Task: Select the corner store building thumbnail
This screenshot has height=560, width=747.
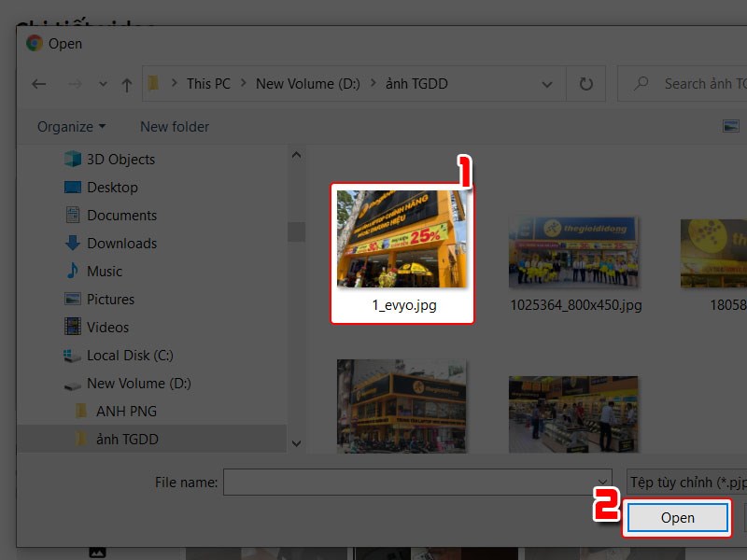Action: point(402,406)
